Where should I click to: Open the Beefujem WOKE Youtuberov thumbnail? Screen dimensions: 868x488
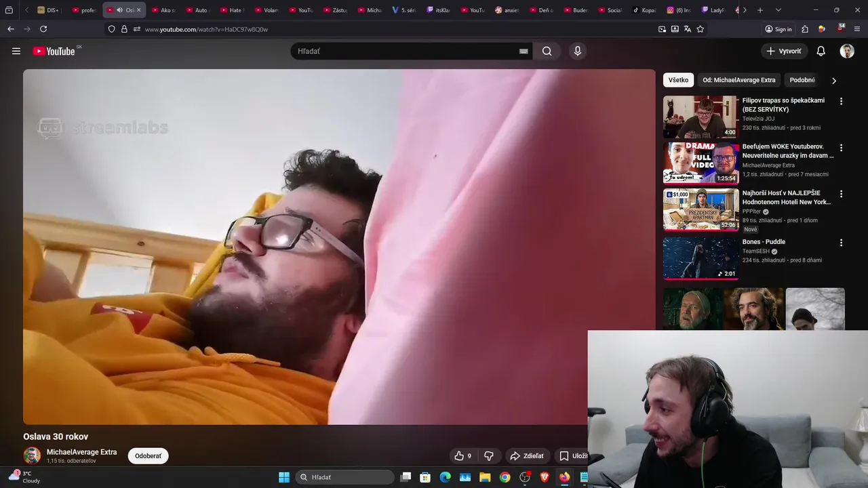point(701,163)
